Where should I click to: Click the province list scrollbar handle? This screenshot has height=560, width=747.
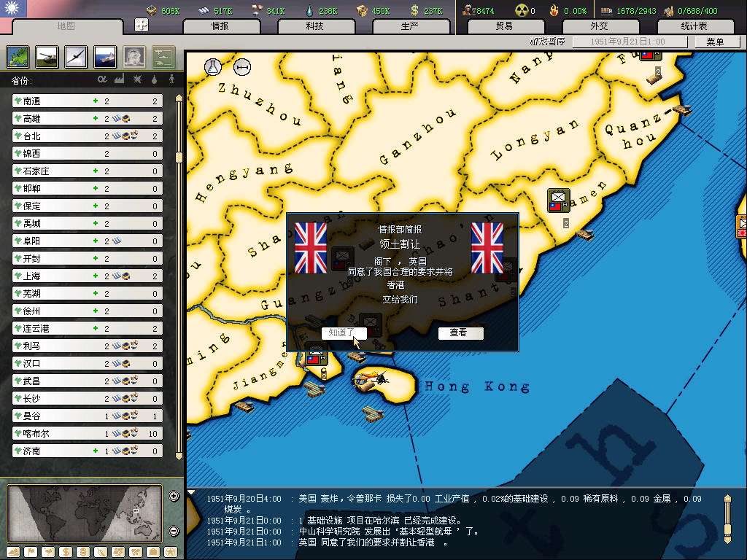click(179, 157)
